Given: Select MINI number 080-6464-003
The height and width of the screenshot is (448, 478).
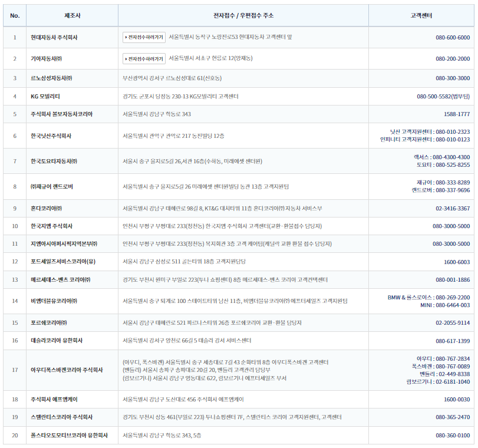Looking at the screenshot, I should (453, 305).
